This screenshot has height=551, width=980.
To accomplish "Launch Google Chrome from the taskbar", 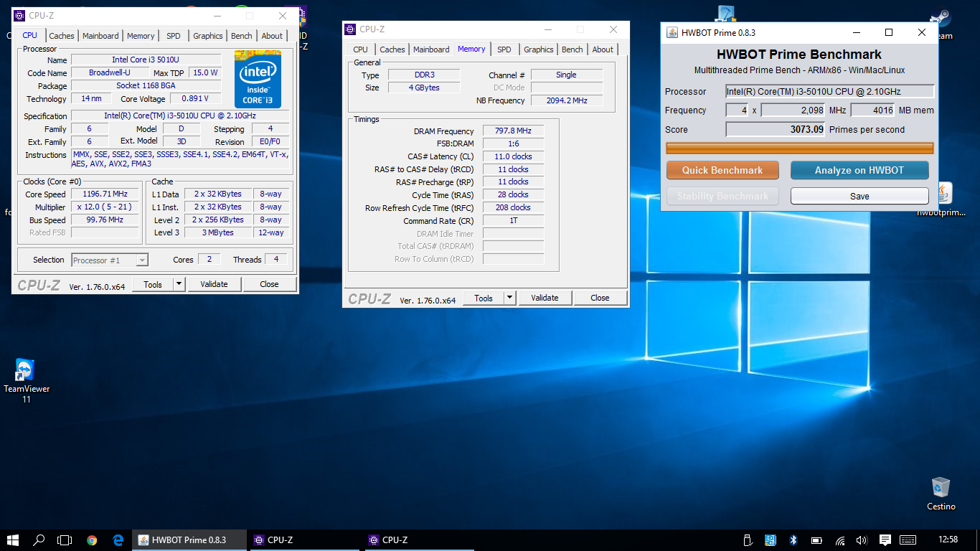I will (x=92, y=540).
